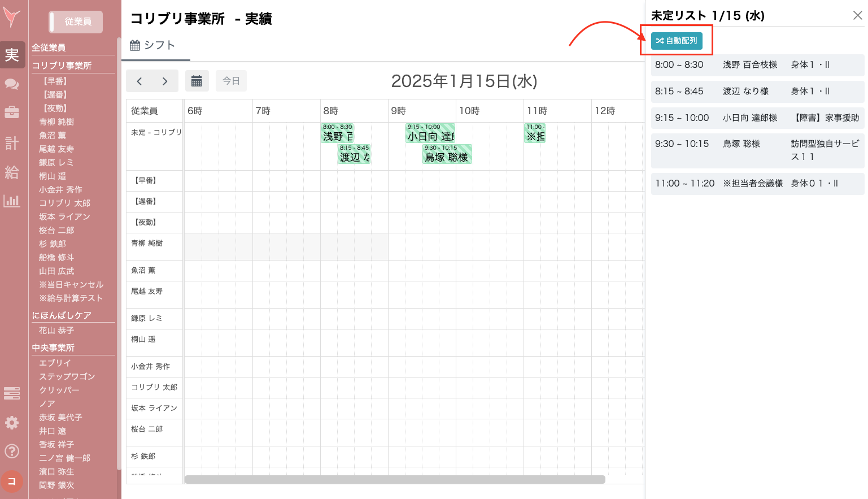Click the bird logo at top left

[12, 17]
